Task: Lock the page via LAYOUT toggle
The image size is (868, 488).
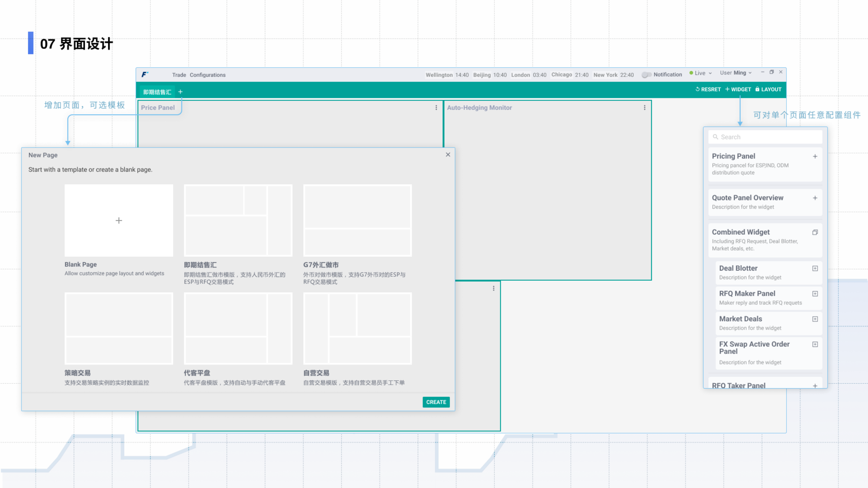Action: click(x=768, y=89)
